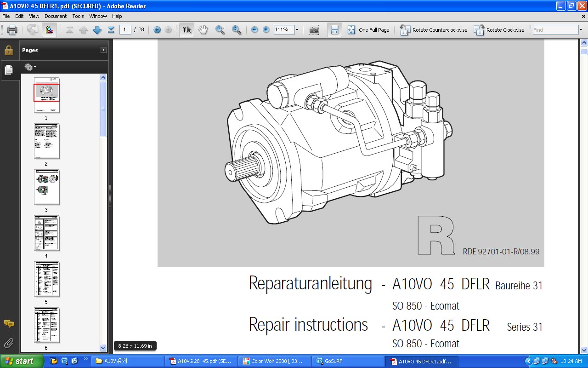Zoom out using the minus button

(254, 30)
